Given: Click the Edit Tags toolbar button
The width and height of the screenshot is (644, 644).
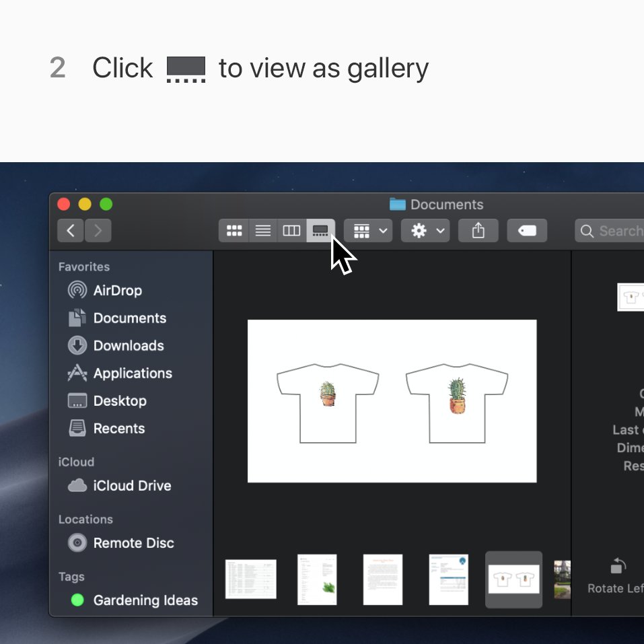Looking at the screenshot, I should pos(527,230).
